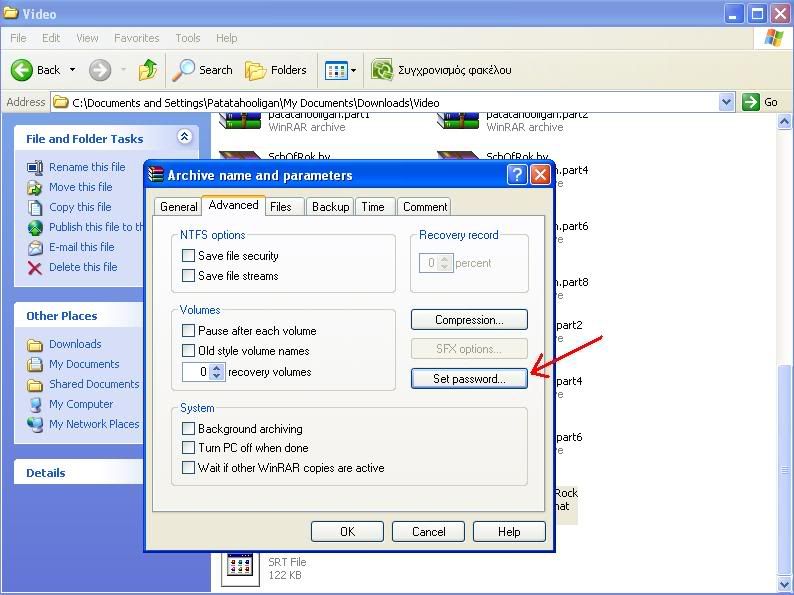
Task: Open Shared Documents folder icon
Action: point(35,384)
